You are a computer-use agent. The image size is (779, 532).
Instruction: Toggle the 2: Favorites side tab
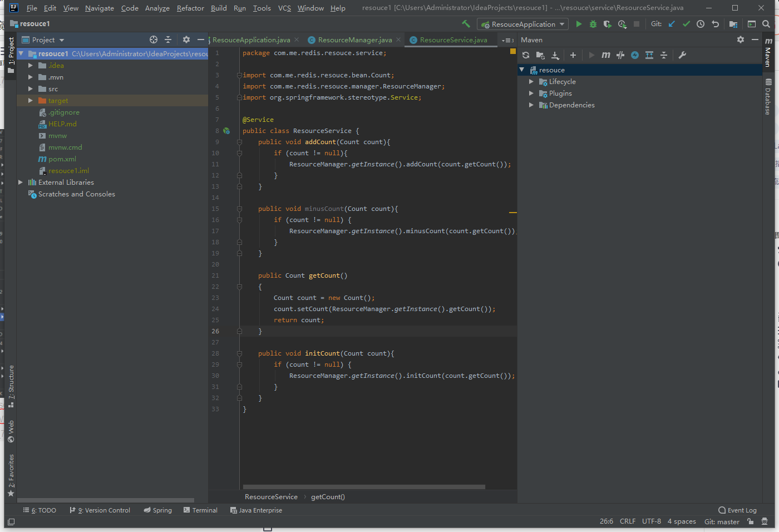point(11,475)
